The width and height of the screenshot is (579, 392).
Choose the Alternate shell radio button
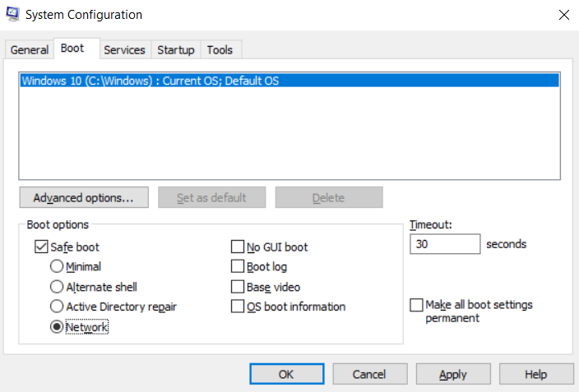click(57, 287)
